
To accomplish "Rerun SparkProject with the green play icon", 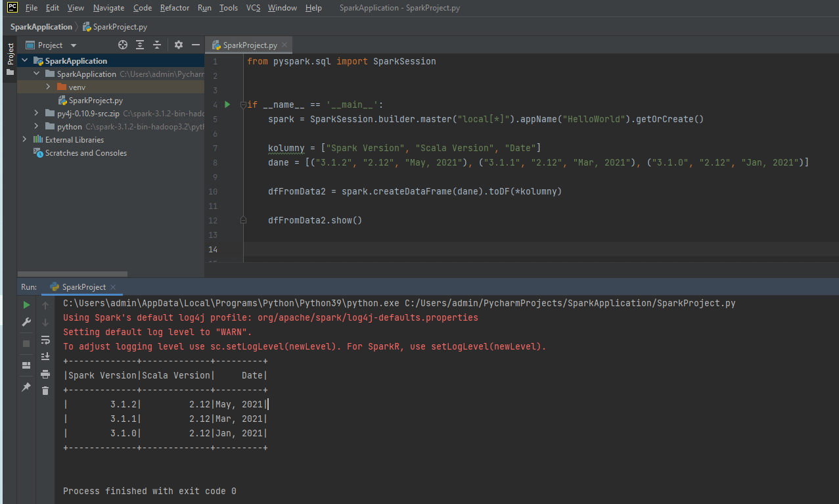I will point(26,305).
